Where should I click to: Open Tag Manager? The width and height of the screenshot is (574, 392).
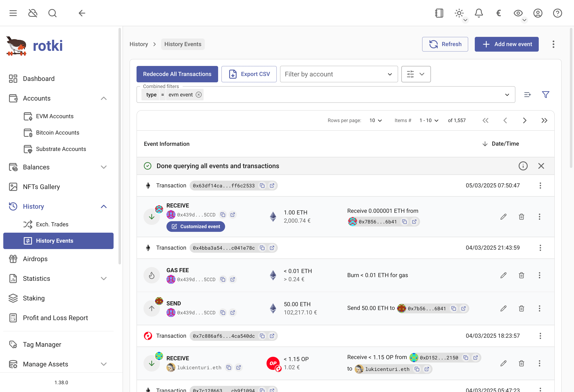(58, 344)
